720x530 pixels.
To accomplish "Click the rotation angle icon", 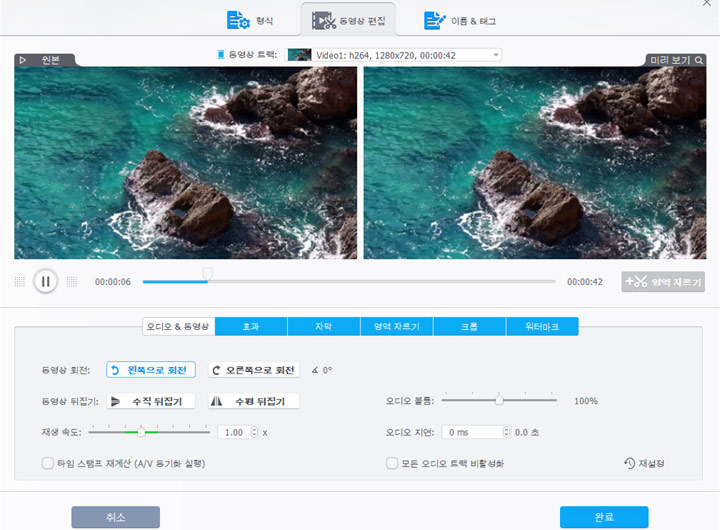I will 315,370.
